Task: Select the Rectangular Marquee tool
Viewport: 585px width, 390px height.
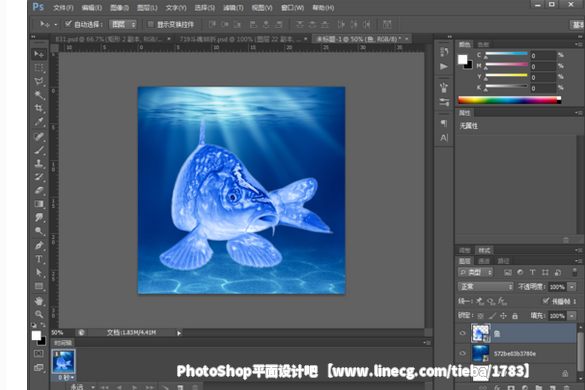Action: click(39, 68)
